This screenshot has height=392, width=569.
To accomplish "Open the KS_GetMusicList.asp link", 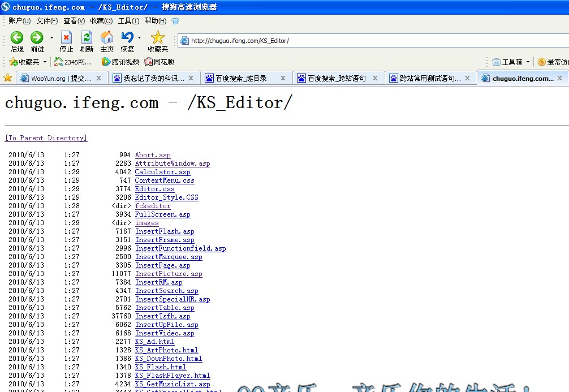I will pyautogui.click(x=173, y=384).
